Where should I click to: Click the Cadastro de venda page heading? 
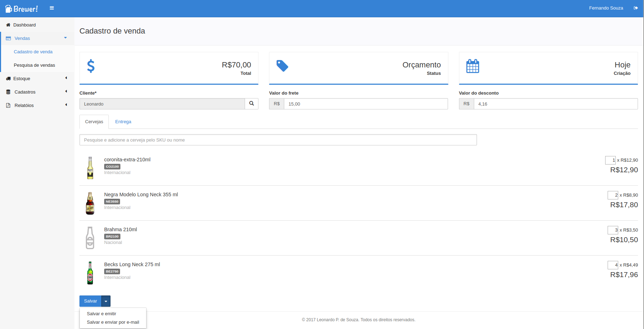(112, 31)
